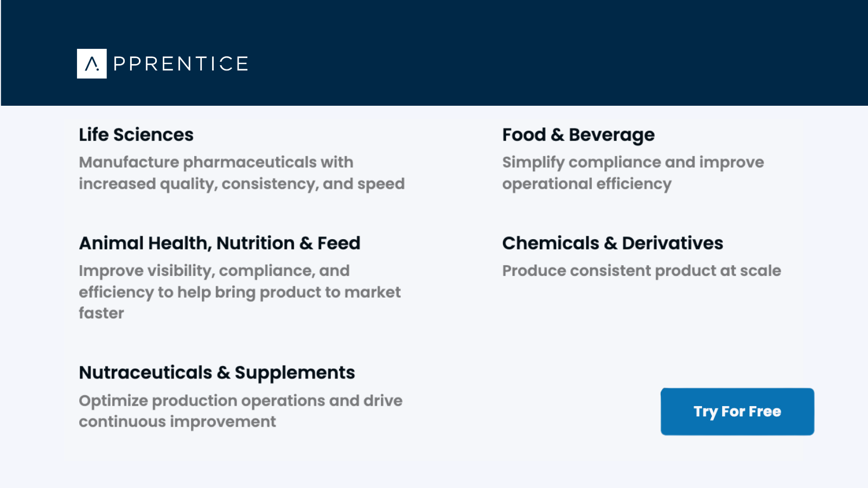Click the word 'faster'
Image resolution: width=868 pixels, height=488 pixels.
tap(101, 313)
